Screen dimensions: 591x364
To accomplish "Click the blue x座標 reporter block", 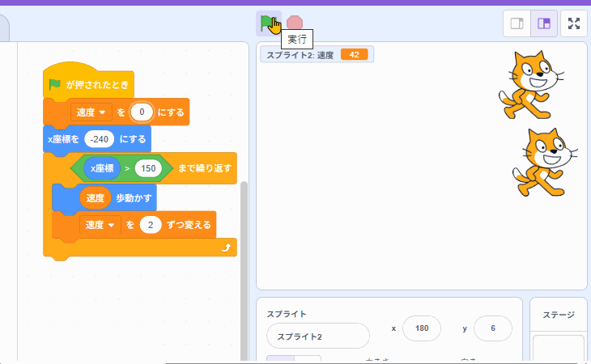I will (102, 168).
